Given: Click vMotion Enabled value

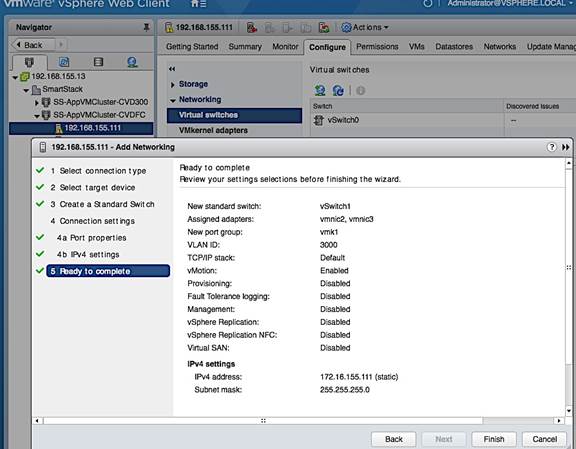Looking at the screenshot, I should (x=334, y=270).
